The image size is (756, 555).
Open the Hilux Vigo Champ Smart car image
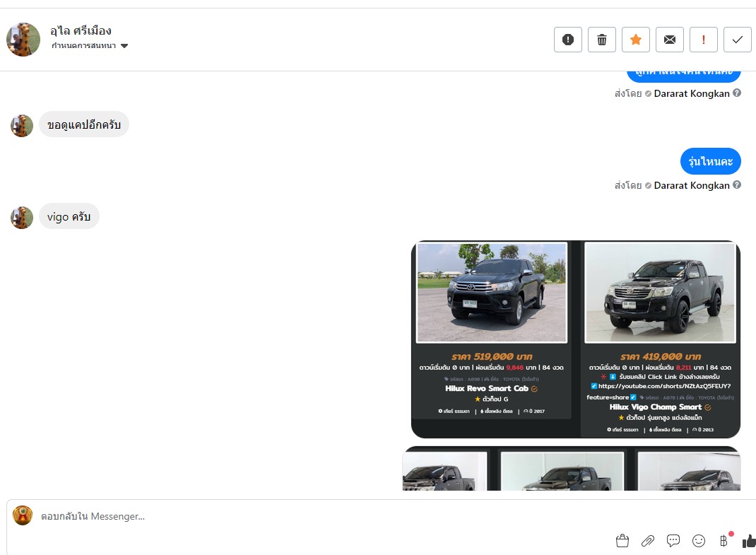pos(660,293)
